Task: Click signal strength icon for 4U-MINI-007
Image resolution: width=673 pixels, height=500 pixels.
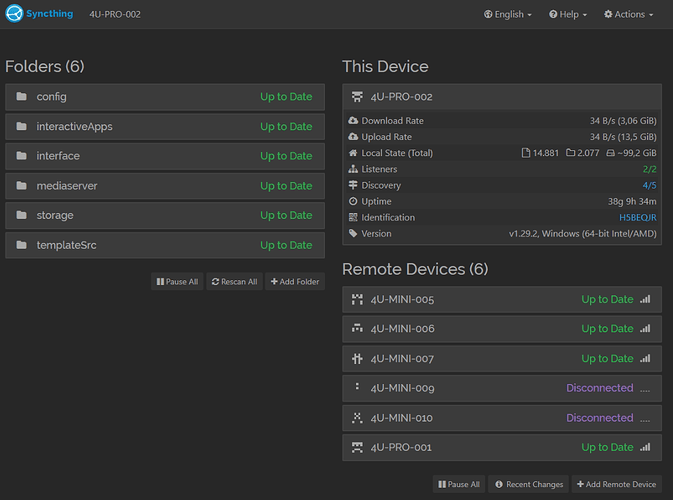Action: pos(645,358)
